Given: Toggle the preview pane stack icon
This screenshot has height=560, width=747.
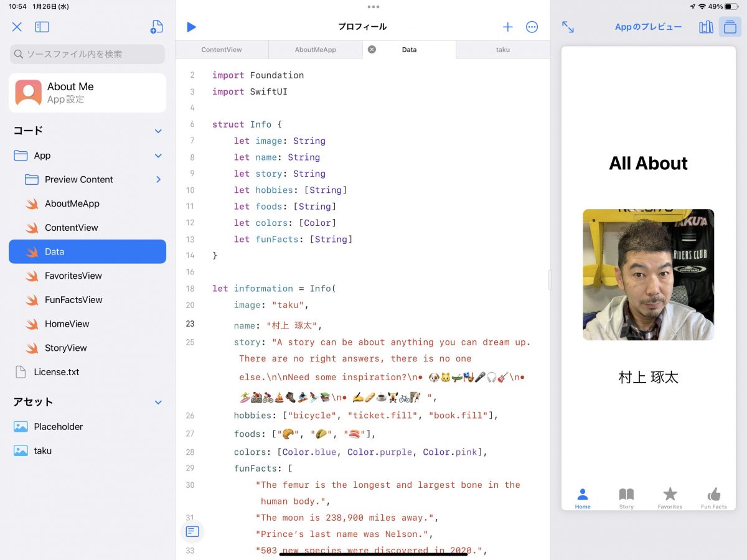Looking at the screenshot, I should (x=730, y=27).
